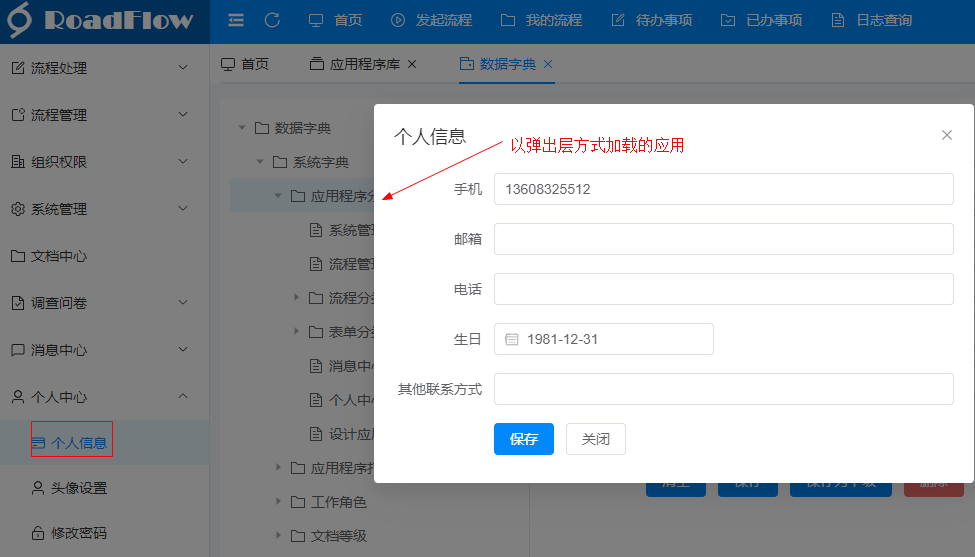Viewport: 975px width, 557px height.
Task: Click the 其他联系方式 input field
Action: pos(723,389)
